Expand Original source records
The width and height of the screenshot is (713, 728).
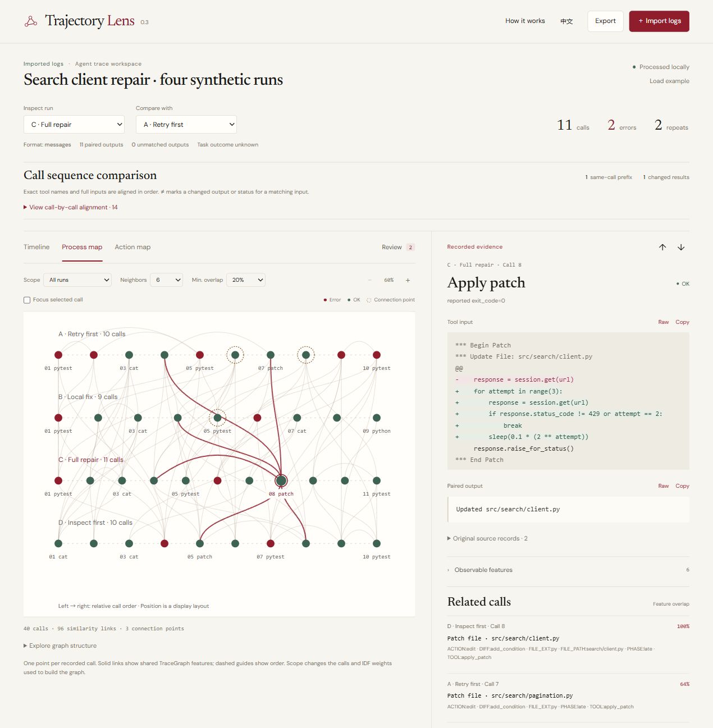click(487, 538)
